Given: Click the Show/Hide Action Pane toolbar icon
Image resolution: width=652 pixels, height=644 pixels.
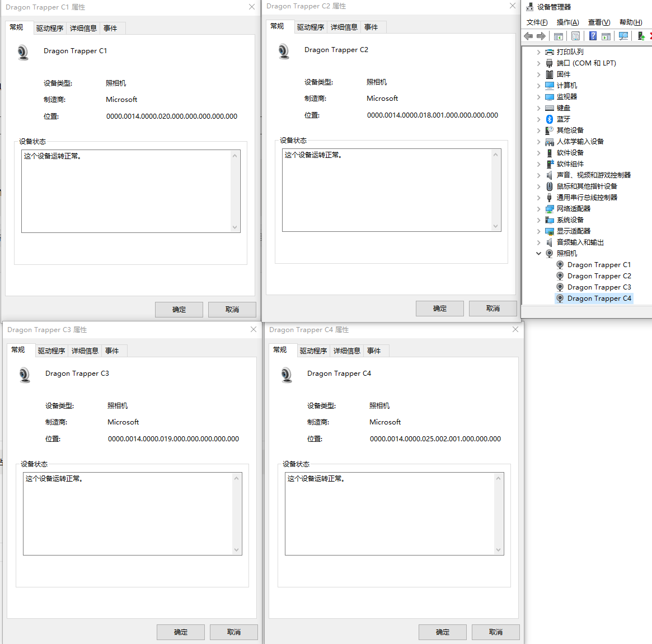Looking at the screenshot, I should (606, 36).
